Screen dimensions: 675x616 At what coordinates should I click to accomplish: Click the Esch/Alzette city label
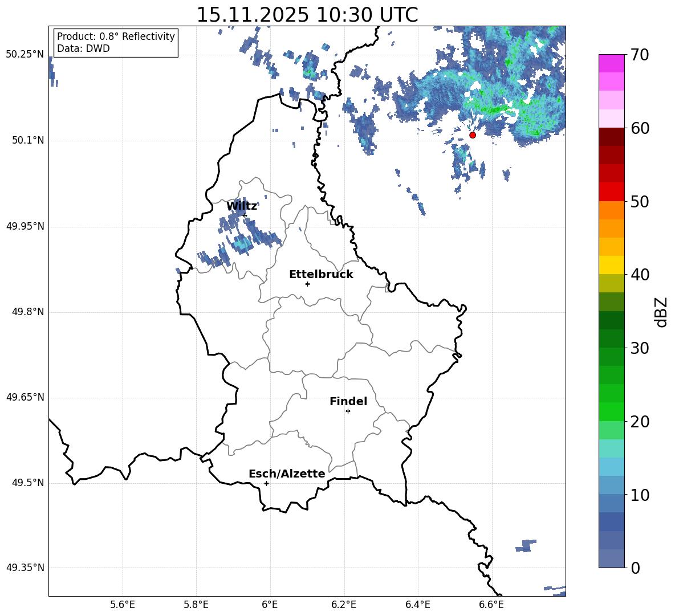(x=287, y=474)
